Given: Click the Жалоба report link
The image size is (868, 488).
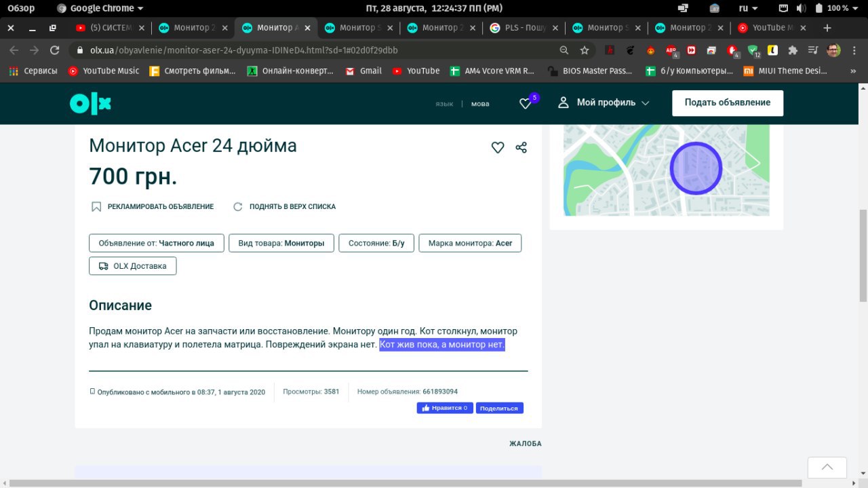Looking at the screenshot, I should tap(526, 444).
